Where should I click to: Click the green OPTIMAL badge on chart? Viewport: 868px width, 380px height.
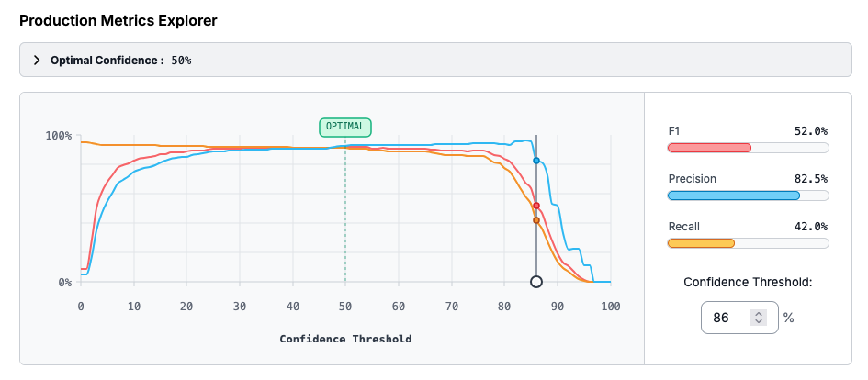pos(345,126)
